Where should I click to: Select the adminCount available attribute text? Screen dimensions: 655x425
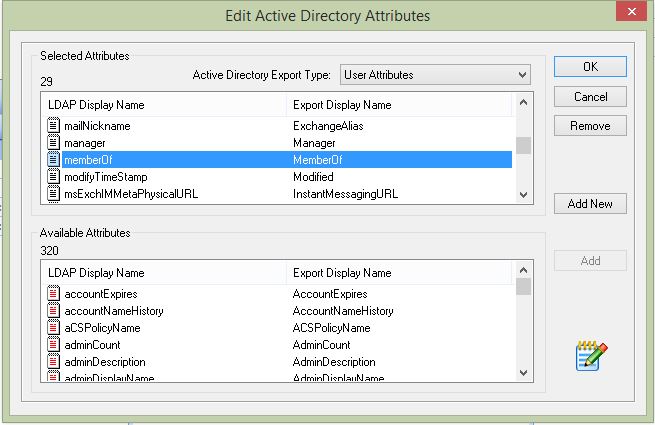pos(92,345)
